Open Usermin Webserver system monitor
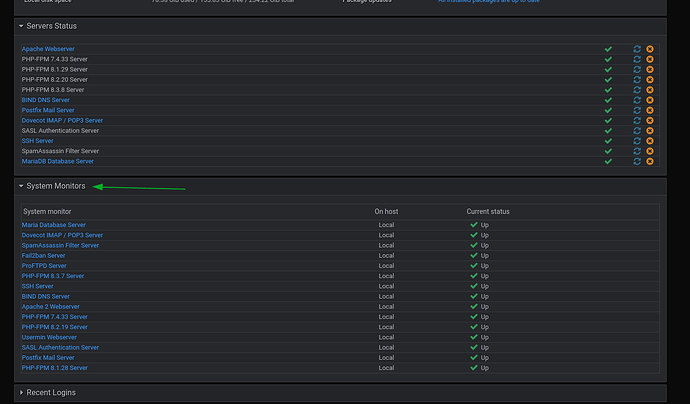 49,337
